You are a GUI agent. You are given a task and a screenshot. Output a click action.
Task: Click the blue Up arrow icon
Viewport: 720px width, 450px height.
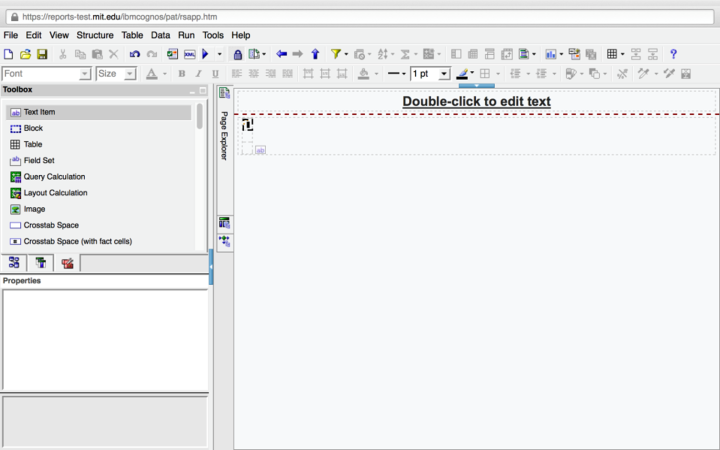[315, 54]
